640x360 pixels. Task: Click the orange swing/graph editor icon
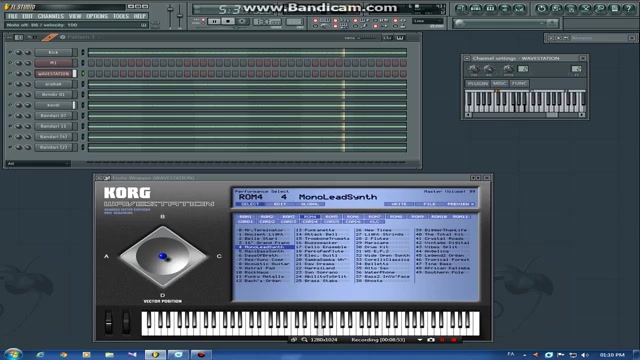[49, 38]
